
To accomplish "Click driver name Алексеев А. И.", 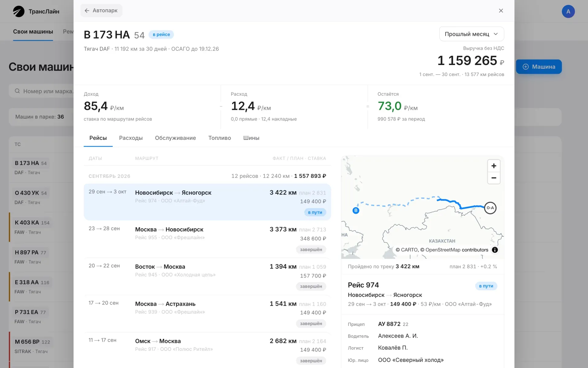I will click(398, 336).
